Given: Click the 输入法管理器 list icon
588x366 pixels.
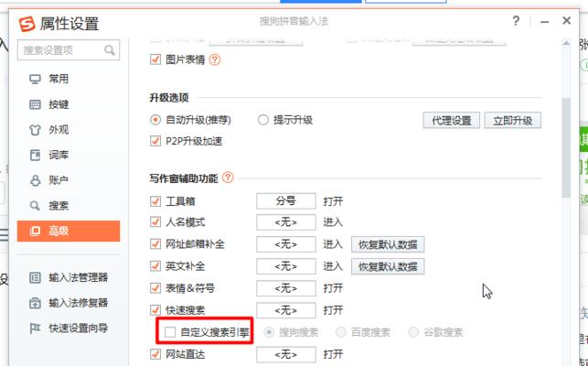Looking at the screenshot, I should pyautogui.click(x=35, y=278).
